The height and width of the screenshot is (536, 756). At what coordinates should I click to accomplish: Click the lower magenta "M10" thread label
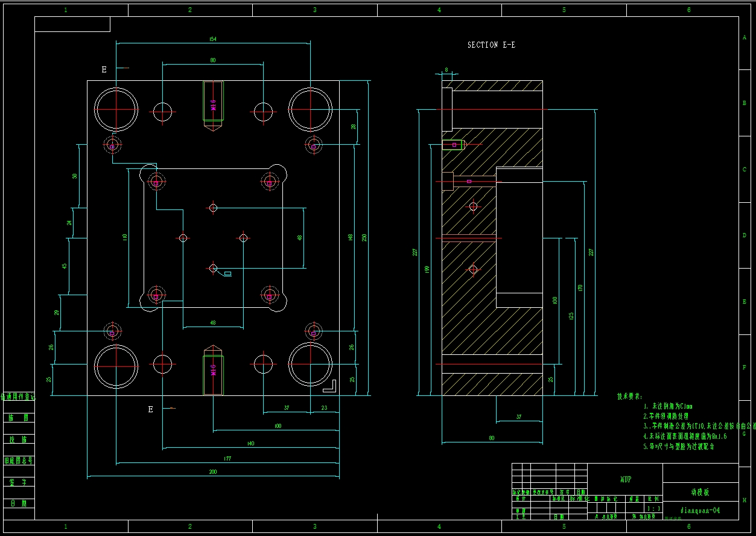tap(213, 369)
